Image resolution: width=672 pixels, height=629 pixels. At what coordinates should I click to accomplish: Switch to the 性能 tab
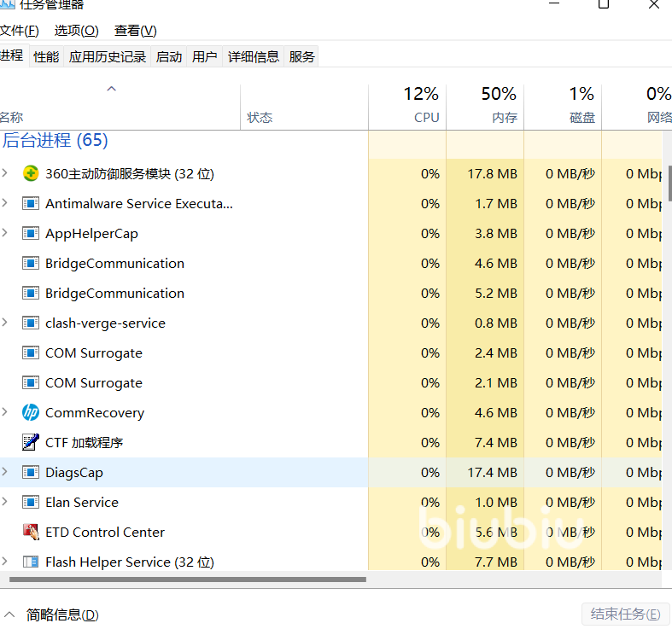46,57
